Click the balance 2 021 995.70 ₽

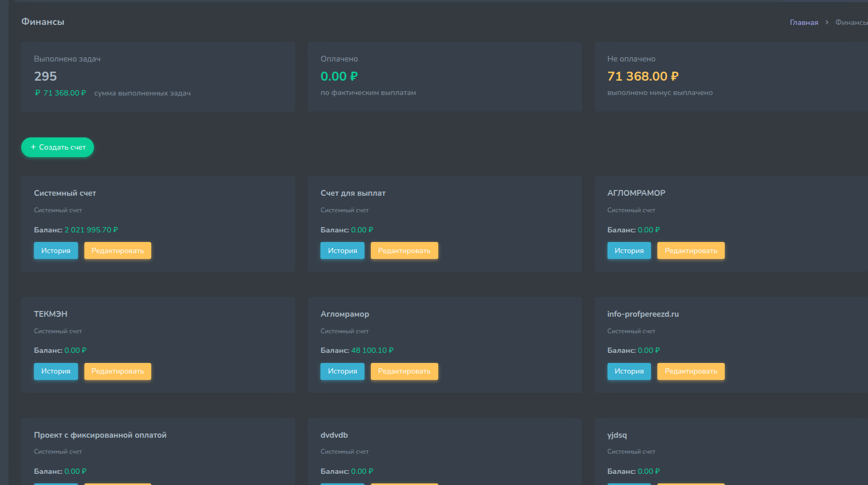click(x=91, y=230)
